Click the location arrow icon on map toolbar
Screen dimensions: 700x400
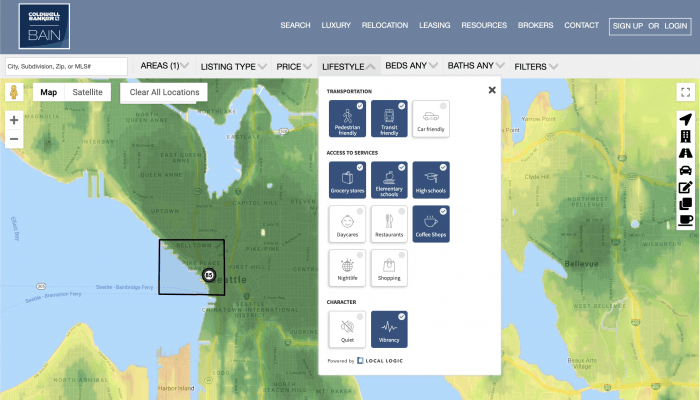[x=685, y=120]
